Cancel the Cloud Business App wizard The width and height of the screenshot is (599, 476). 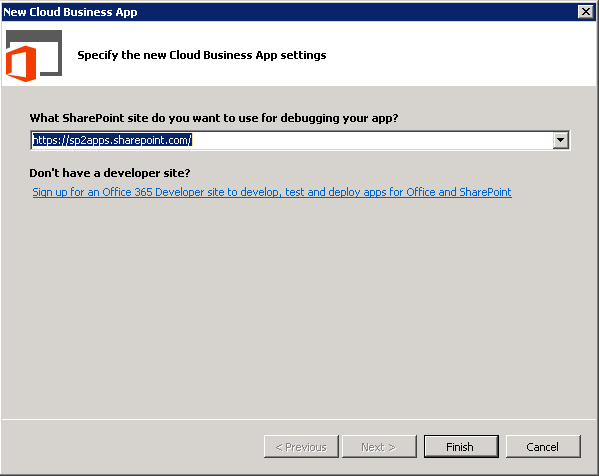tap(543, 446)
